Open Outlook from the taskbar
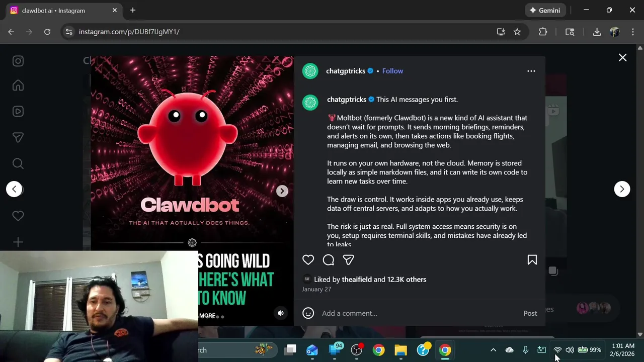644x362 pixels. coord(312,350)
